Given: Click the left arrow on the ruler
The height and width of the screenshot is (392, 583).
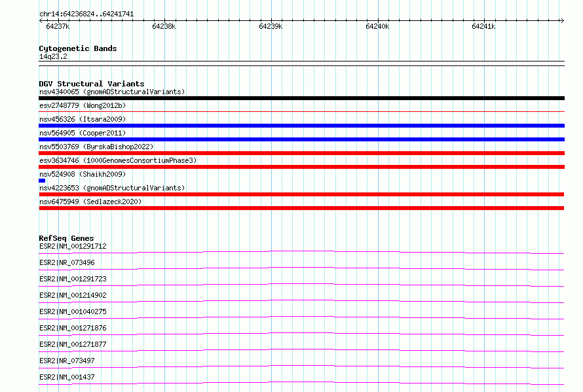Looking at the screenshot, I should point(41,20).
